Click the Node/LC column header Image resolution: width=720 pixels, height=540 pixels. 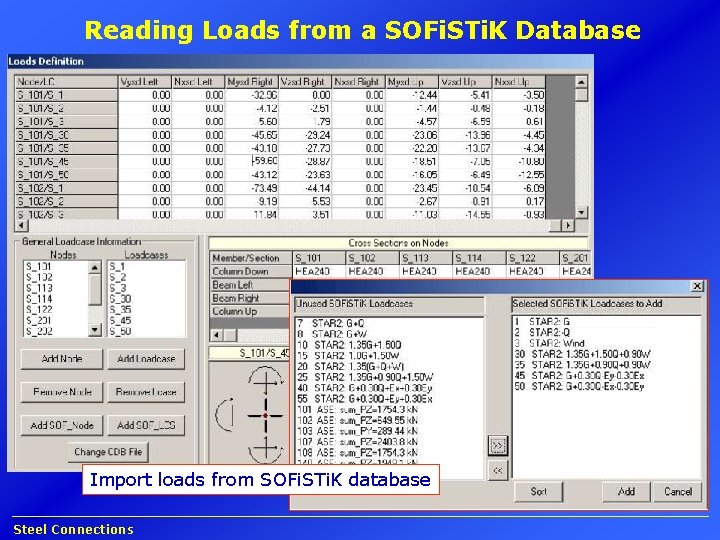pos(67,82)
